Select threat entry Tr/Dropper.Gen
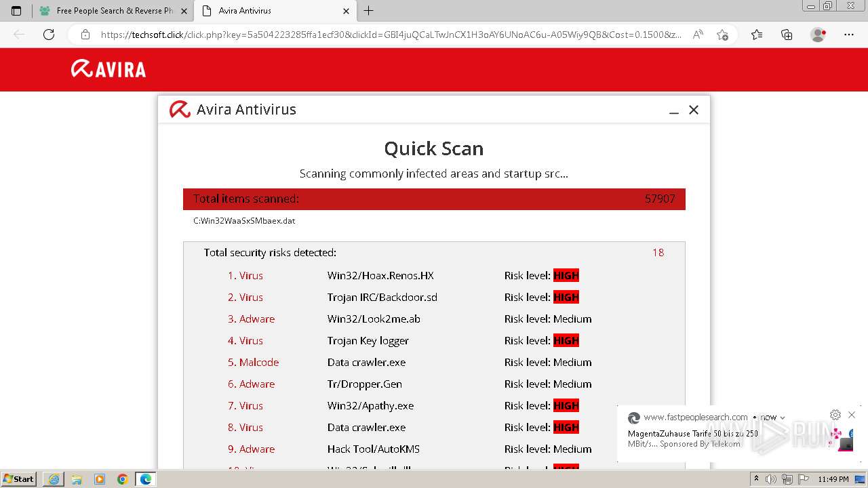 (x=365, y=384)
